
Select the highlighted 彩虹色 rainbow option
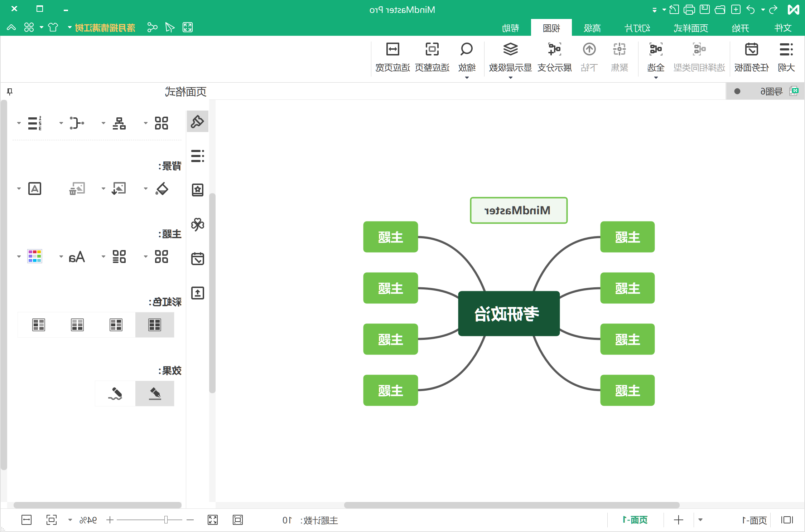155,325
